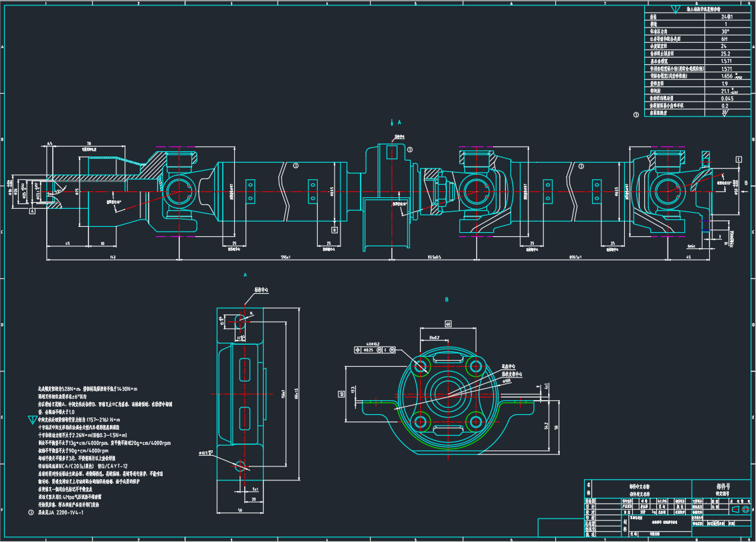Image resolution: width=756 pixels, height=542 pixels.
Task: Click the ⌀75 diameter dimension
Action: pos(77,192)
